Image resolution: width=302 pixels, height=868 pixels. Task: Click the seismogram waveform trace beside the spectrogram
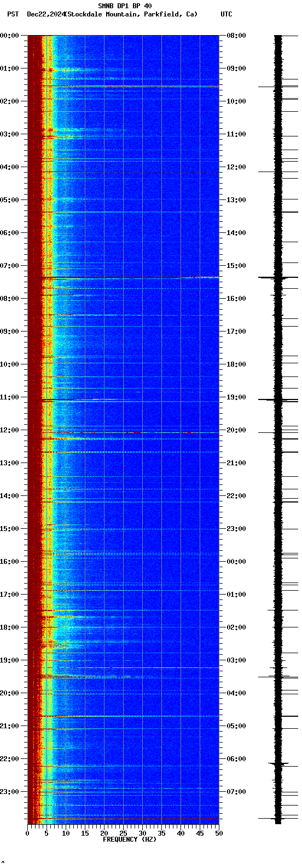278,430
